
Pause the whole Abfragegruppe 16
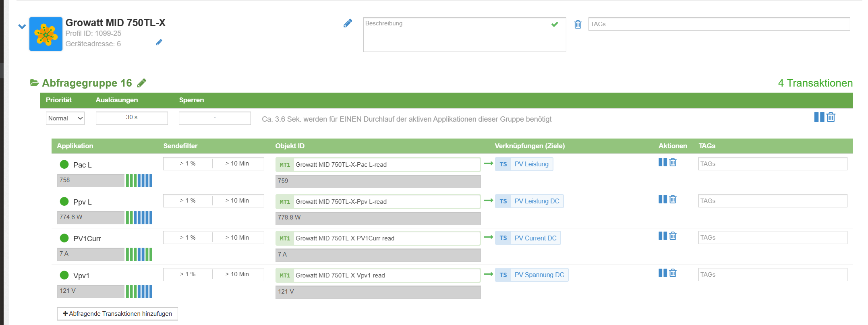tap(819, 117)
